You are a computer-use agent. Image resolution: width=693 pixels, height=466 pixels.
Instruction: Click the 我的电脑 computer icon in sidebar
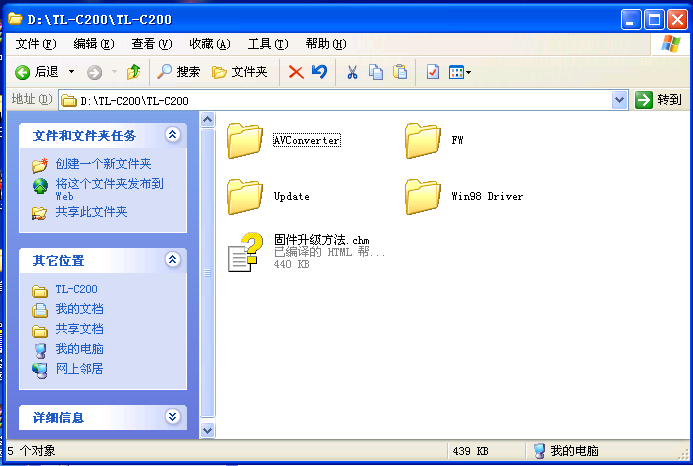click(40, 351)
